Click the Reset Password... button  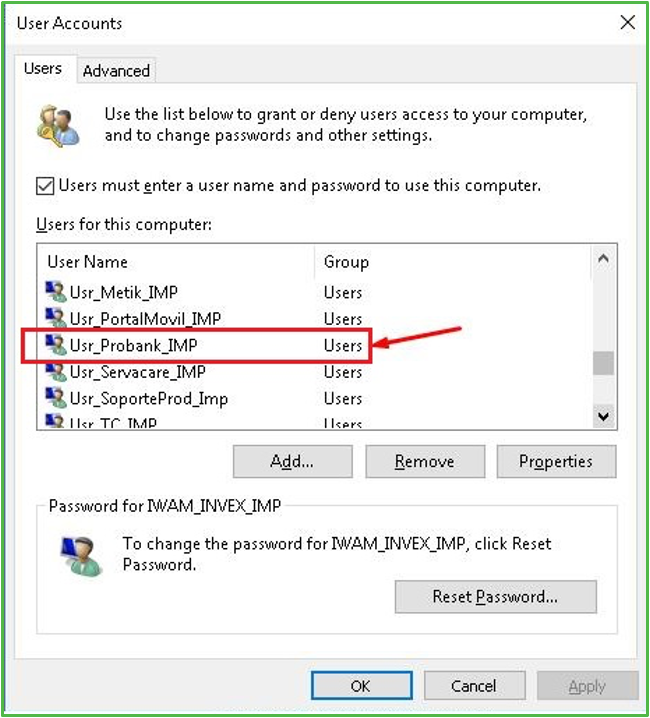click(495, 597)
